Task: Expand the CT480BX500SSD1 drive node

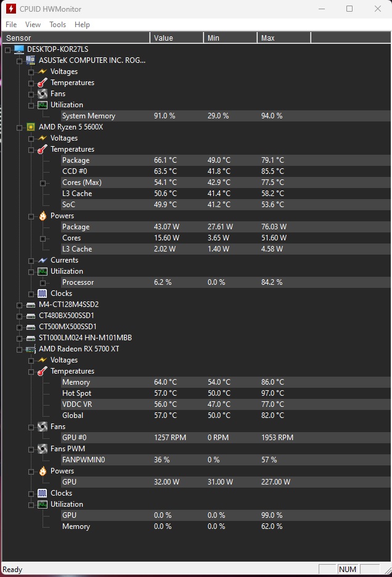Action: pos(20,316)
